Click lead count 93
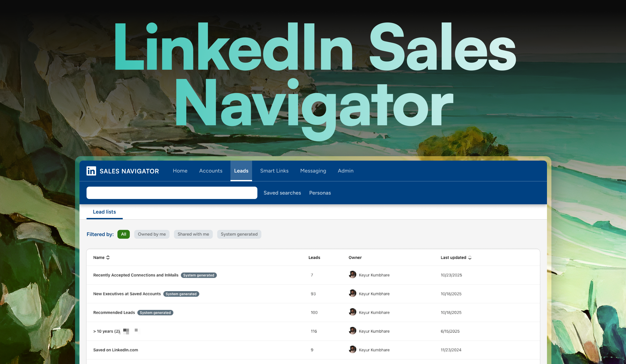Screen dimensions: 626x364 (x=313, y=294)
